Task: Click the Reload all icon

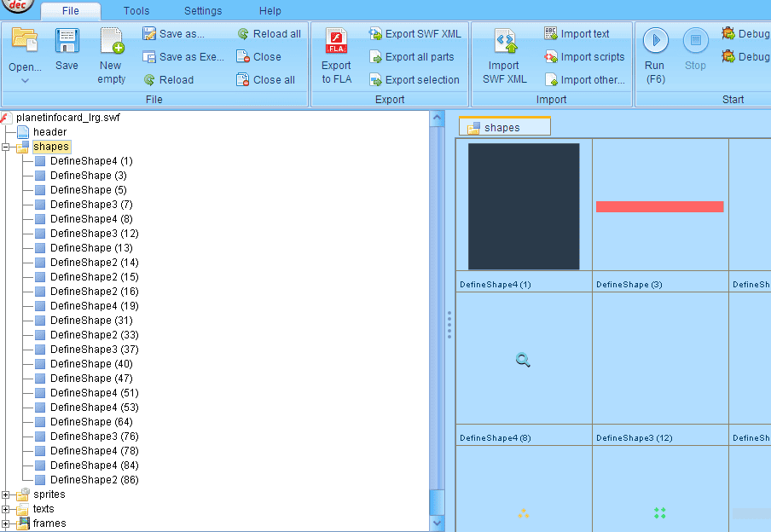Action: [243, 34]
